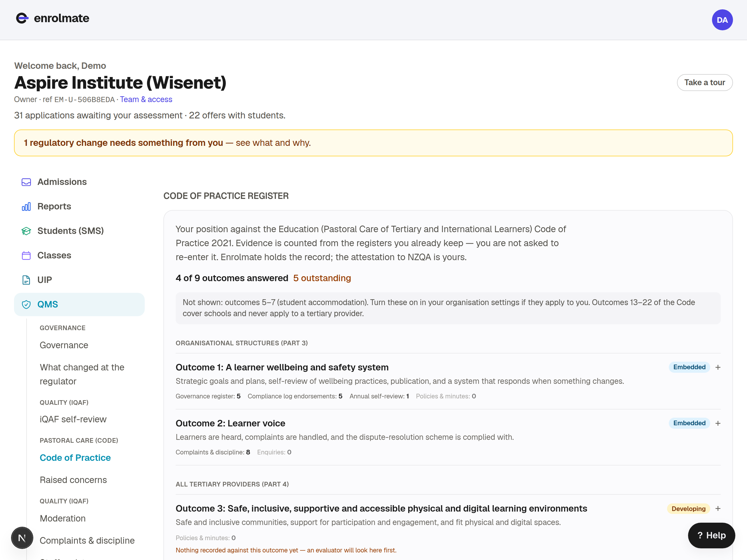The width and height of the screenshot is (747, 560).
Task: Click the Classes calendar icon
Action: [x=26, y=256]
